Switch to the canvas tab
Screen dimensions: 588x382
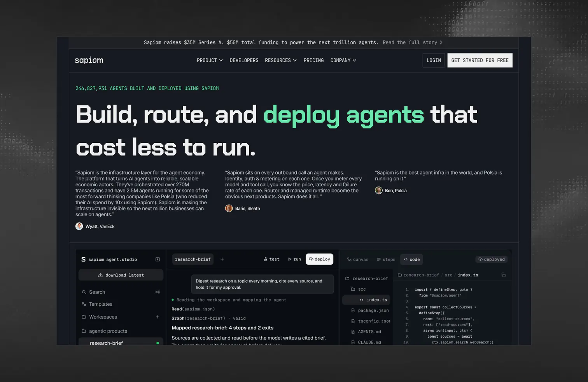(358, 259)
